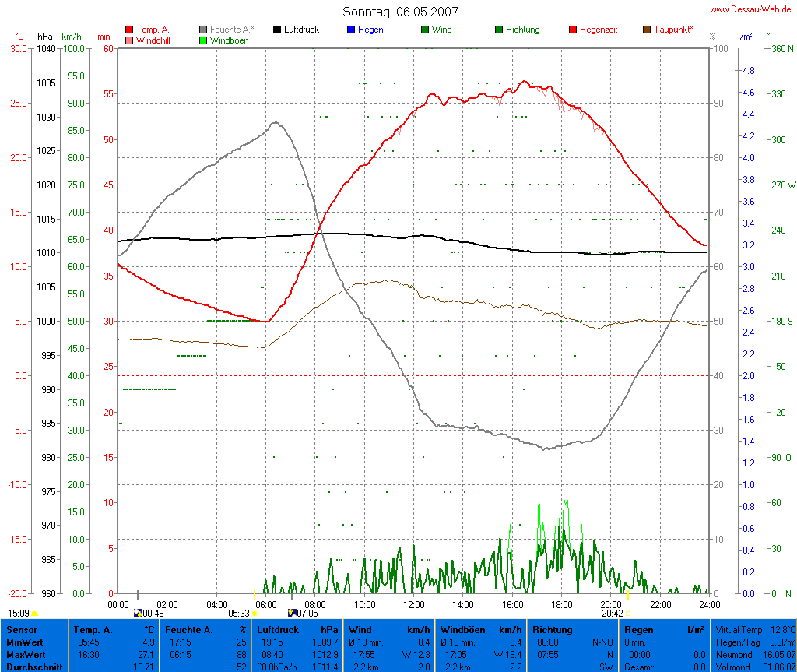
Task: Click the bright green Windböen legend square
Action: [x=203, y=40]
